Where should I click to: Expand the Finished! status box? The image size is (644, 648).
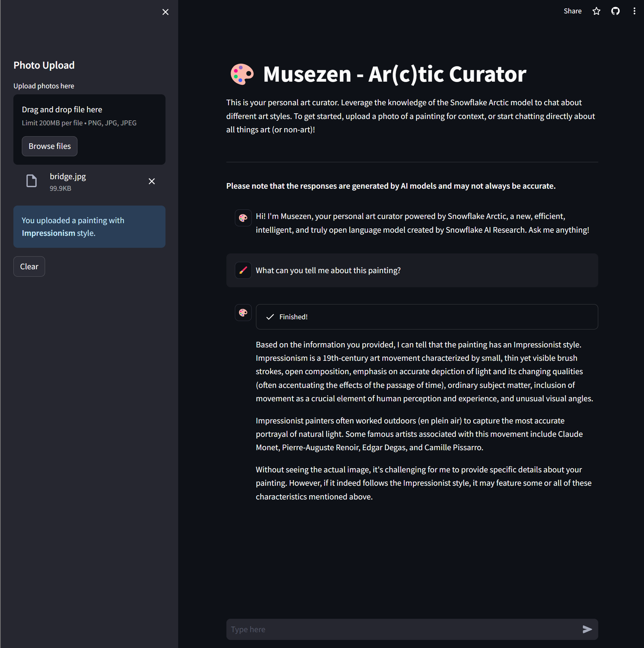click(x=427, y=317)
